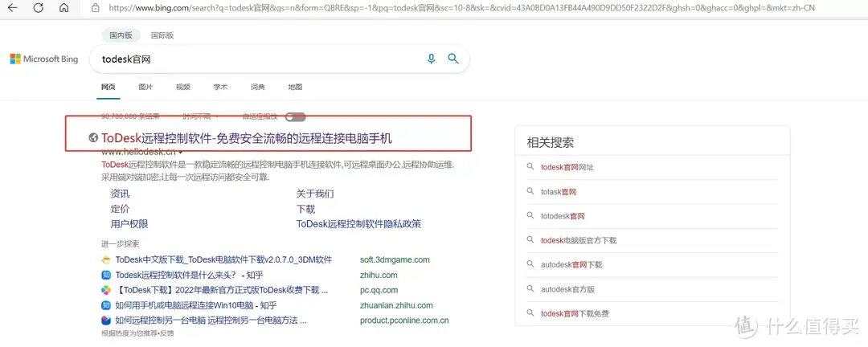Search related term todesk官网下载免费

[x=575, y=313]
